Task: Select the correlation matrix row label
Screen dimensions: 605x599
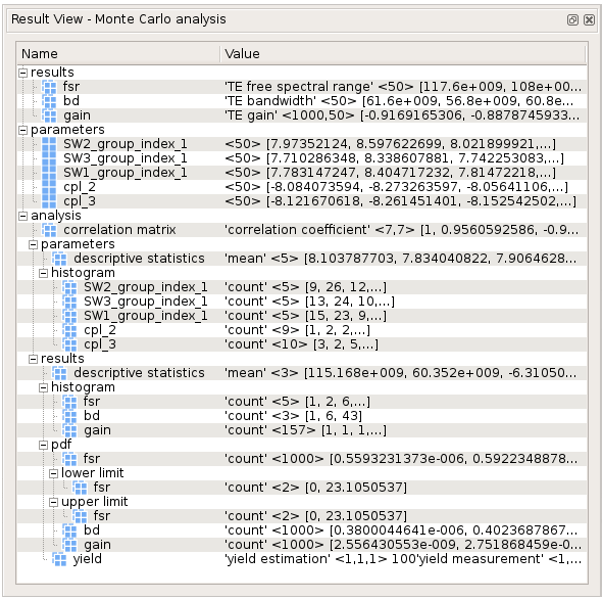Action: 120,230
